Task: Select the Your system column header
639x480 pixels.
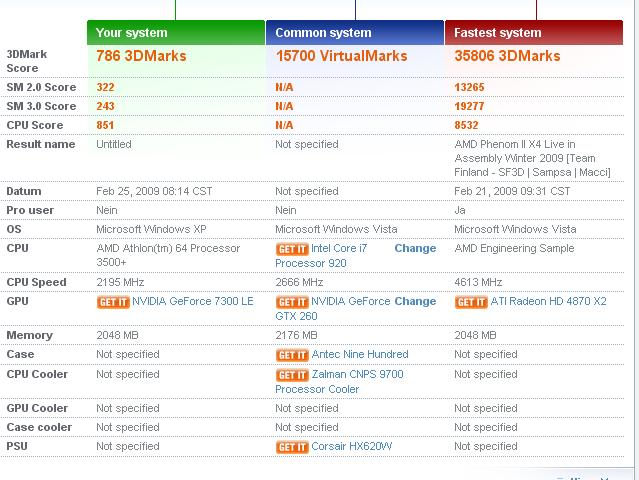Action: point(176,33)
